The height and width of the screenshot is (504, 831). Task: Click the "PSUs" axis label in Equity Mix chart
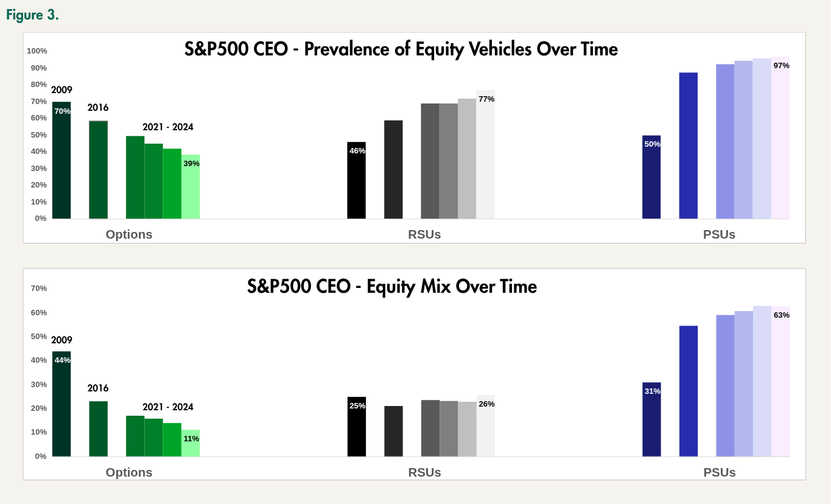(x=720, y=472)
